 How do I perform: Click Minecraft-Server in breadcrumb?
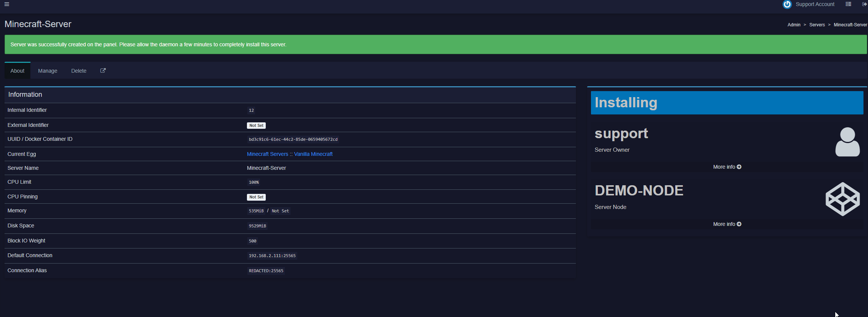850,25
